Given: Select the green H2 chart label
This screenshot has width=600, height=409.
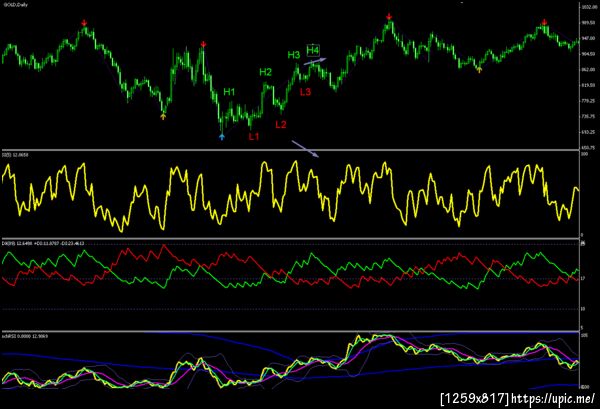Looking at the screenshot, I should click(266, 72).
